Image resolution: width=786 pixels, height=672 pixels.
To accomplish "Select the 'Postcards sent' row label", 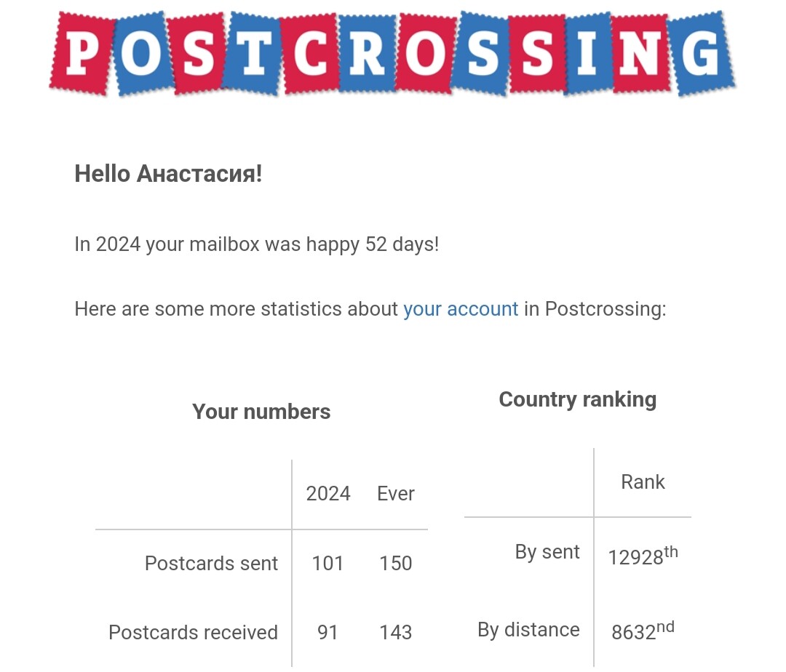I will pos(211,564).
